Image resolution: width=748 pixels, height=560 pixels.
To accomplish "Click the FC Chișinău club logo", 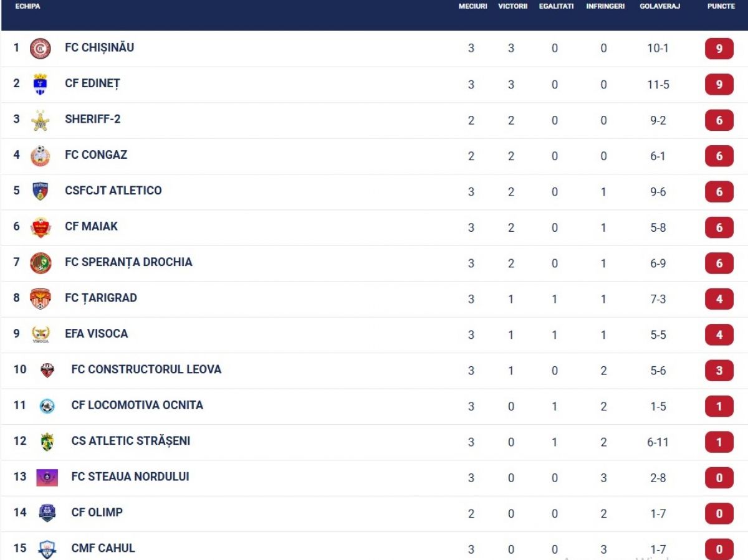I will point(41,48).
